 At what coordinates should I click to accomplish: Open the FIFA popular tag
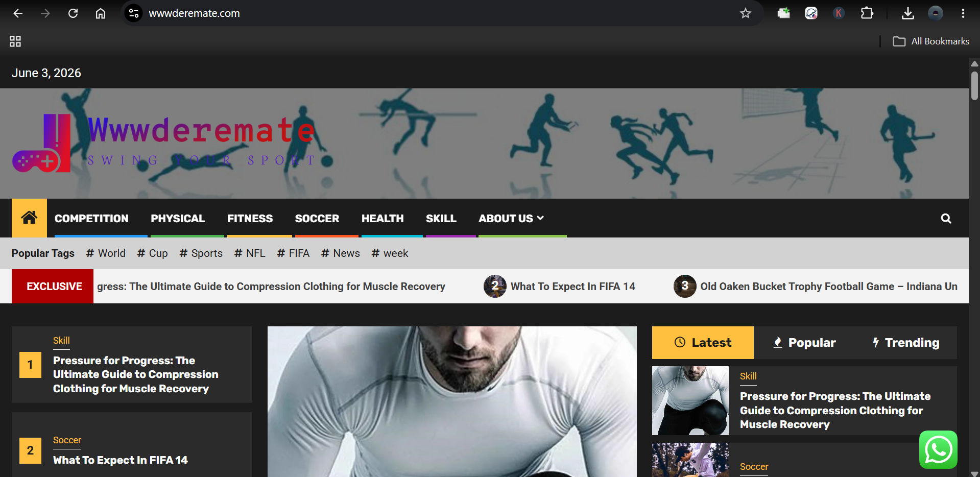[293, 253]
